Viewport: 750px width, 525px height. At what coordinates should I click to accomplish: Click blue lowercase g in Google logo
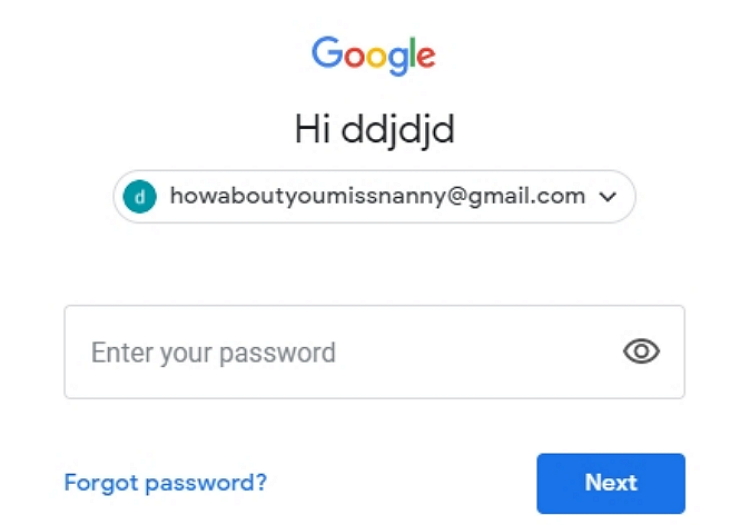pos(398,61)
